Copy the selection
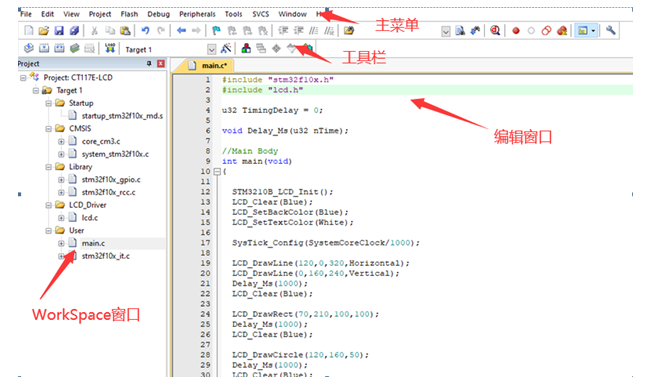Viewport: 646px width, 386px height. (110, 30)
